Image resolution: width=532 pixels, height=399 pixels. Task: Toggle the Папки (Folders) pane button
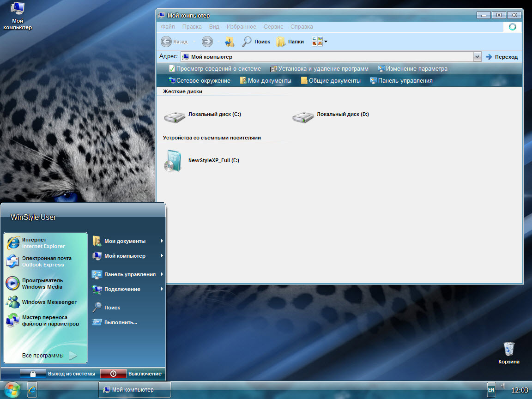click(x=290, y=42)
